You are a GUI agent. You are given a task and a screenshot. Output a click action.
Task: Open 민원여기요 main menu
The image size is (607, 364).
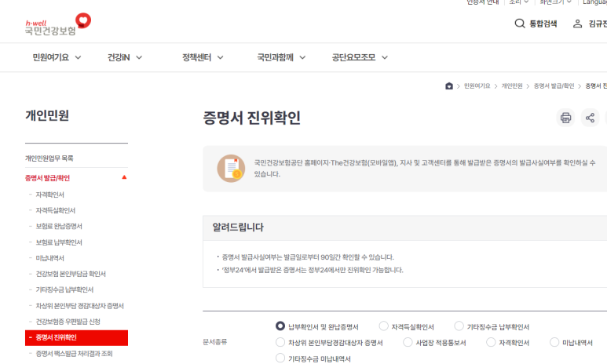(51, 57)
